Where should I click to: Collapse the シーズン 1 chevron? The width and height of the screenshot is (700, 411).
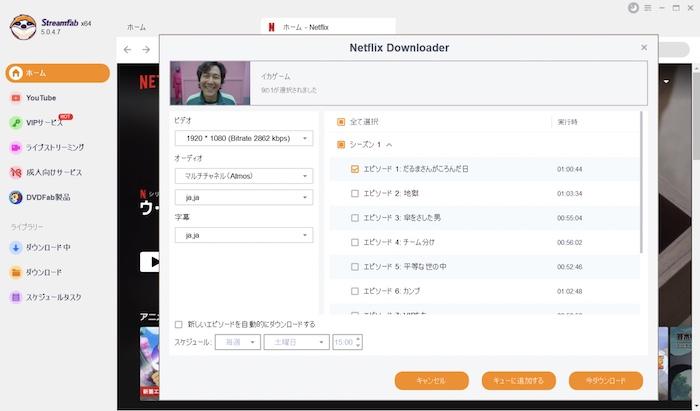pos(389,145)
